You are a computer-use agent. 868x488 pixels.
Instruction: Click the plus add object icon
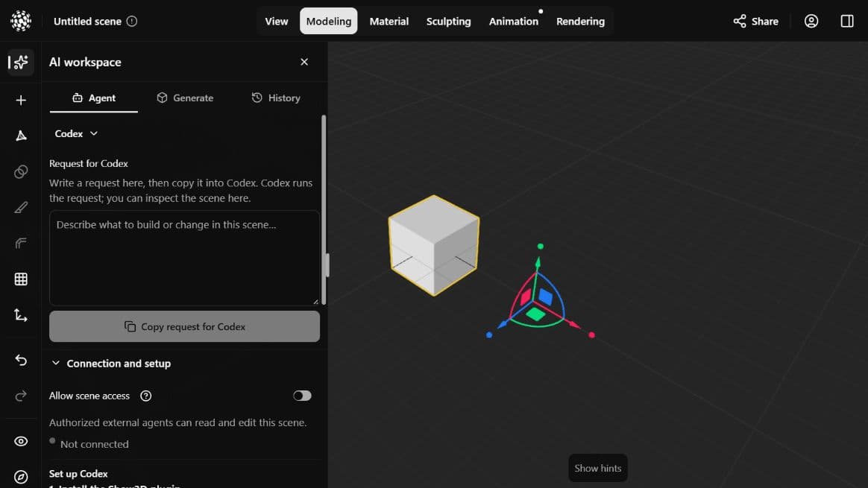pos(21,100)
